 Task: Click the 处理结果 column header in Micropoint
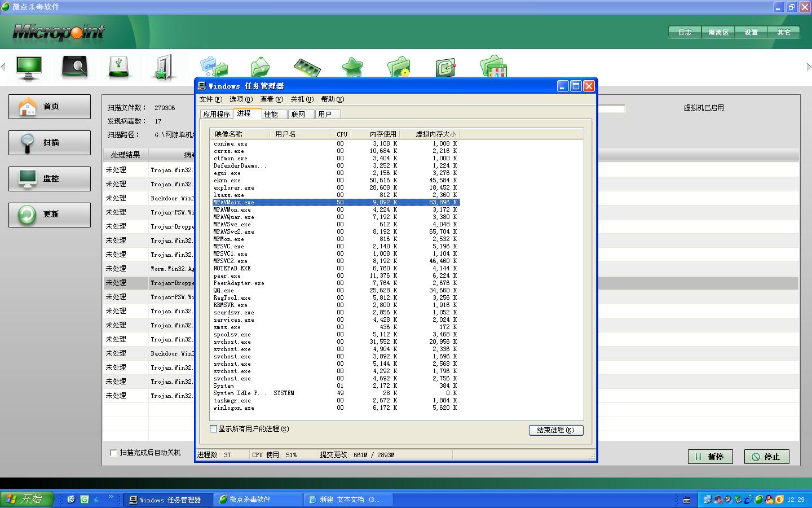(x=125, y=155)
